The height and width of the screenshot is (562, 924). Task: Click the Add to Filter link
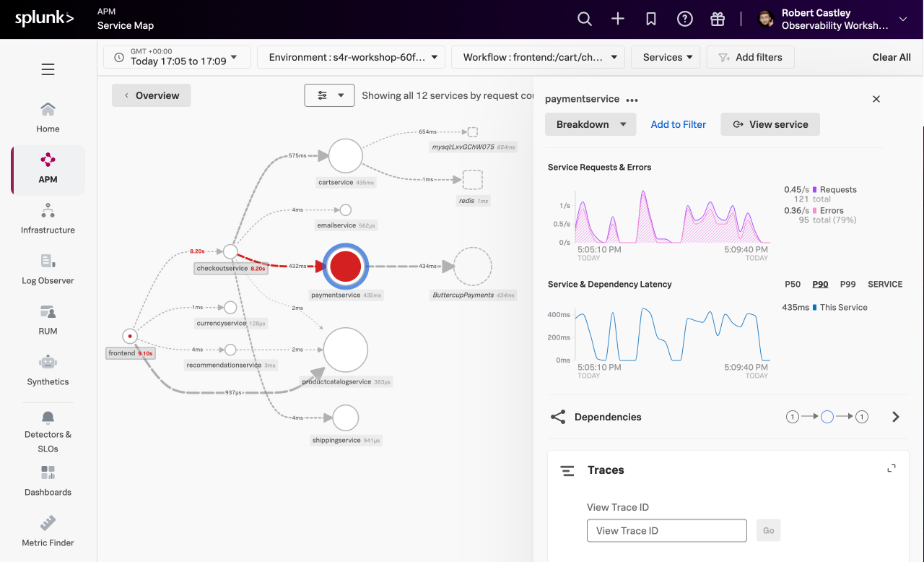tap(679, 124)
